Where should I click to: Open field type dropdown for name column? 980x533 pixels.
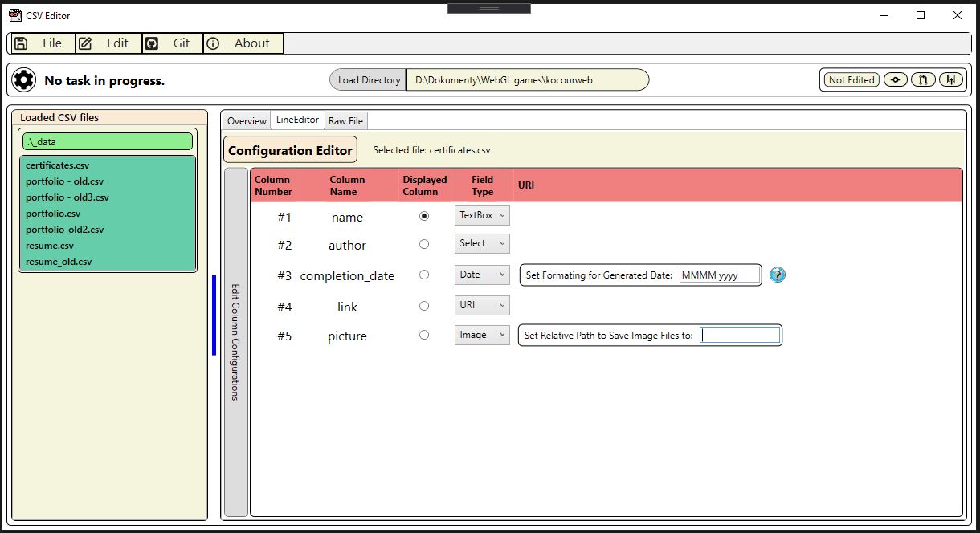[482, 215]
